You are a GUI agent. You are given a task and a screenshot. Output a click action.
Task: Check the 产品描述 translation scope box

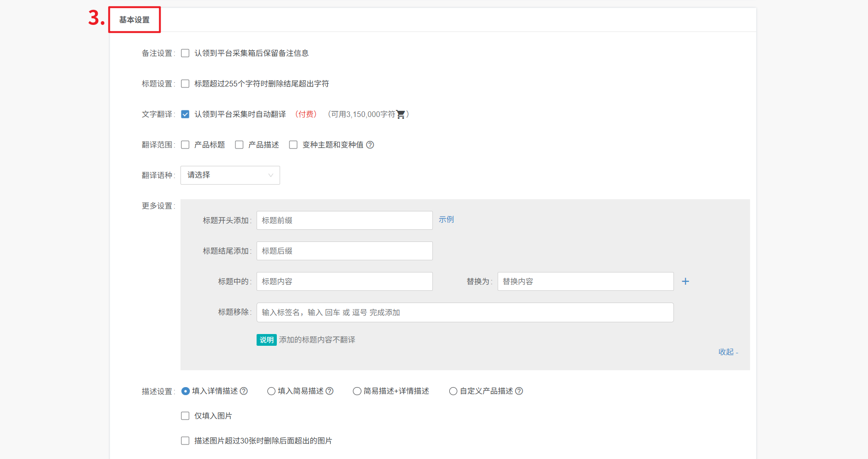click(239, 145)
